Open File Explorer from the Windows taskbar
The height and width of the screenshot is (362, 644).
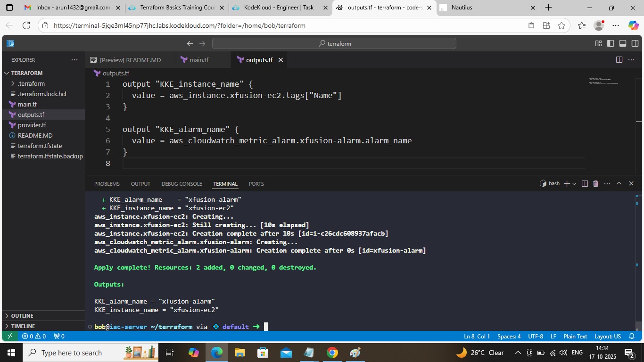(239, 353)
